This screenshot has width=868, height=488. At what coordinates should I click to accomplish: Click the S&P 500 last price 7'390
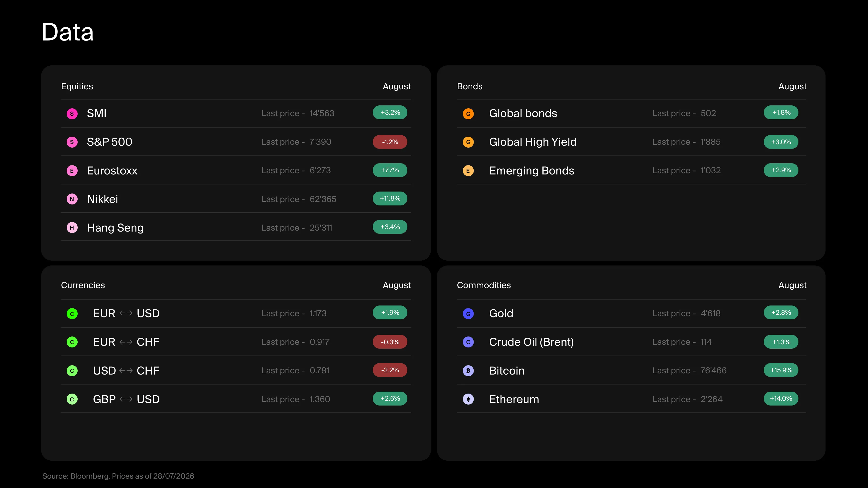pyautogui.click(x=320, y=142)
